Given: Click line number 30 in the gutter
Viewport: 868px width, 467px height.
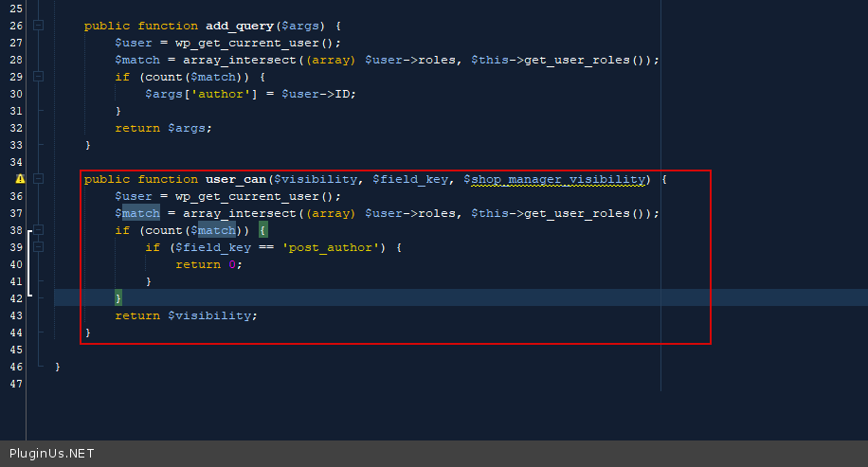Looking at the screenshot, I should [x=15, y=94].
